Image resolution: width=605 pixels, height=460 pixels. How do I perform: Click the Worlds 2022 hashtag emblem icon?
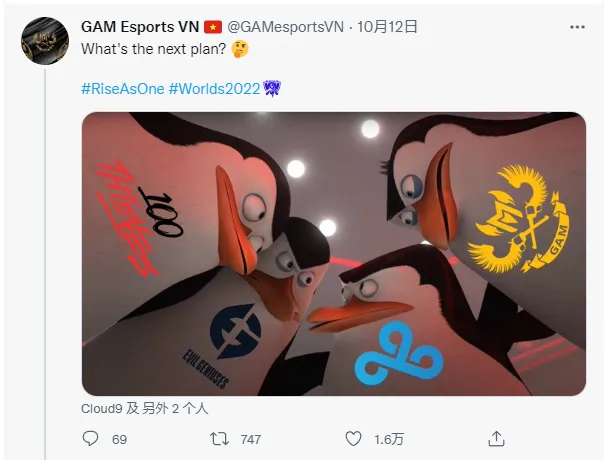272,88
